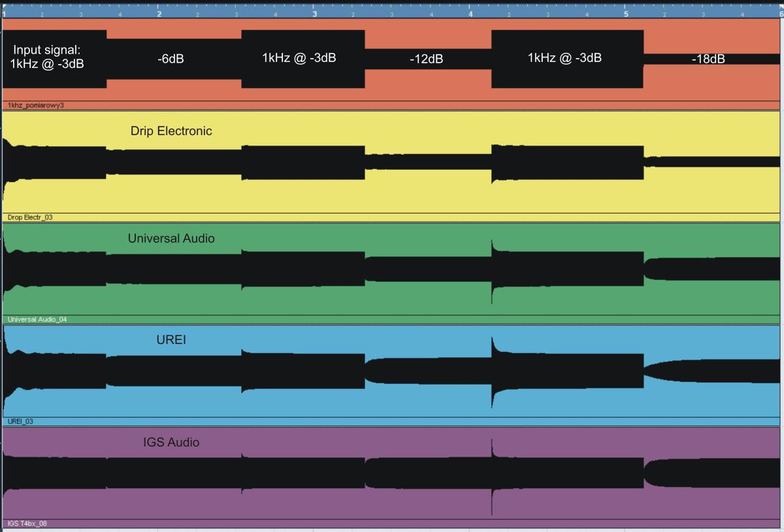Click the 'IGS Audio' track title text
The image size is (784, 532).
171,442
